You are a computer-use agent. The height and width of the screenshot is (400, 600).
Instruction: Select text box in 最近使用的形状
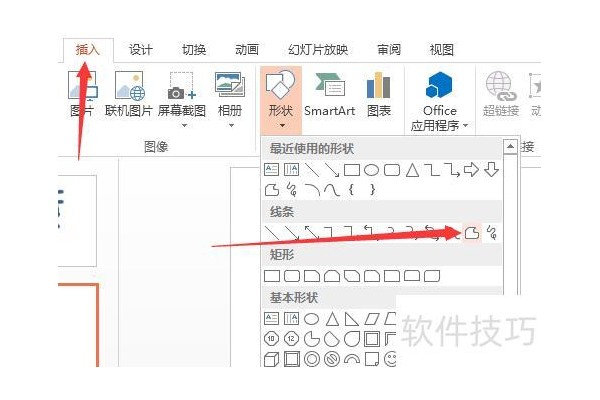pyautogui.click(x=272, y=170)
